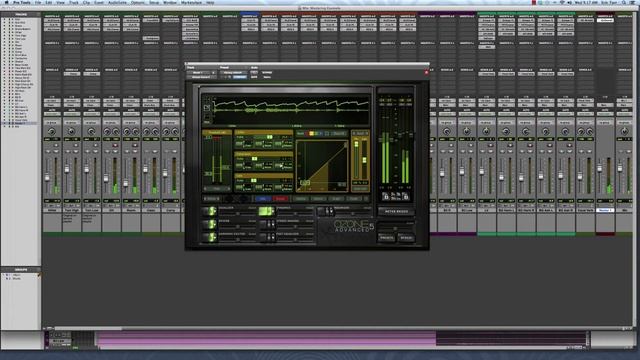640x360 pixels.
Task: Open the Window menu
Action: tap(170, 2)
